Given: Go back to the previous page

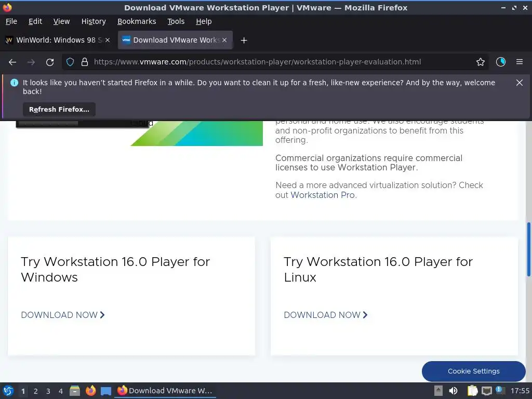Looking at the screenshot, I should coord(12,62).
